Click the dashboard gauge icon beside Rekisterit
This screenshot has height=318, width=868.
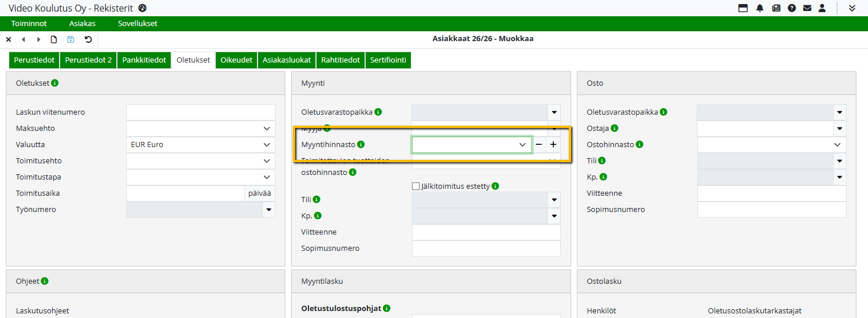(x=143, y=8)
